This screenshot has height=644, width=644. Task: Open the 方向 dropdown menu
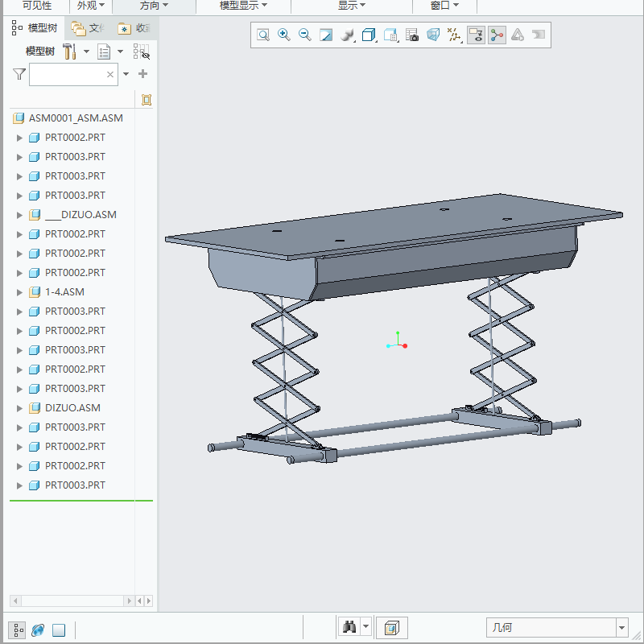pos(154,6)
